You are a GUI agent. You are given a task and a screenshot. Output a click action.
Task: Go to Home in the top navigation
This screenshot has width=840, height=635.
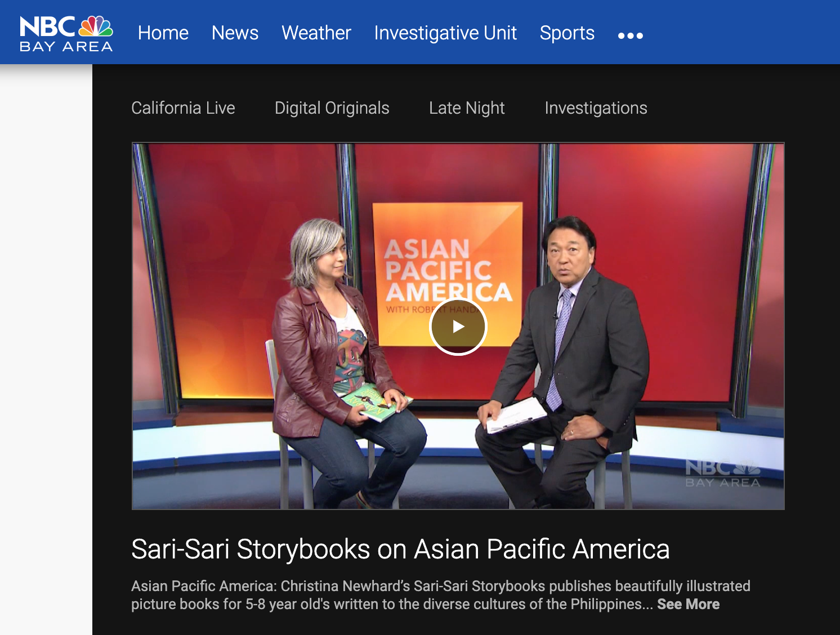click(x=163, y=33)
